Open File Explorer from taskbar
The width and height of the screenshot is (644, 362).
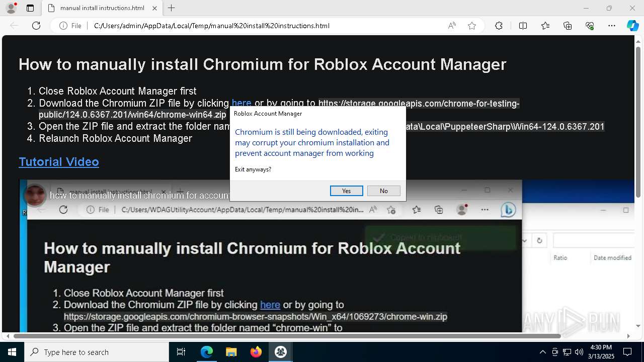click(x=231, y=352)
